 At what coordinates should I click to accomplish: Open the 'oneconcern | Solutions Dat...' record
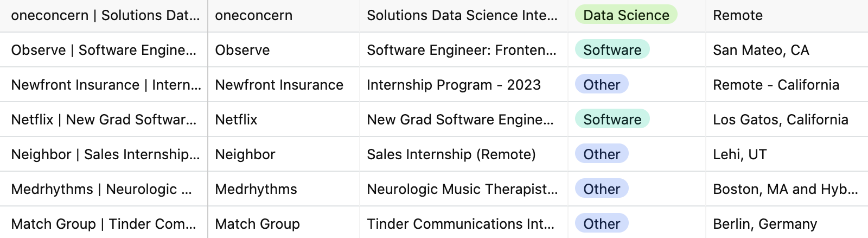coord(104,15)
